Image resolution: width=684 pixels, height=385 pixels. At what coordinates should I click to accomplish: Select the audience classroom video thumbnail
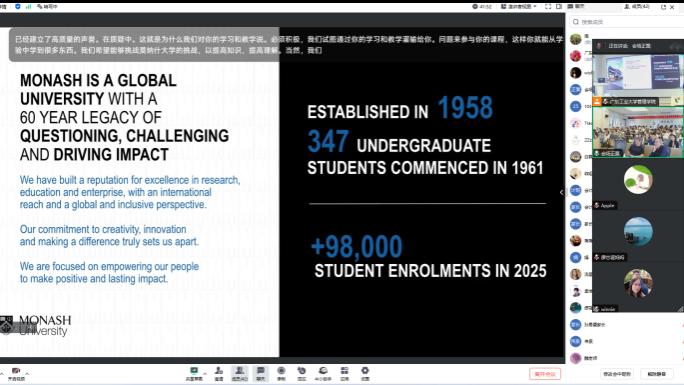coord(638,132)
